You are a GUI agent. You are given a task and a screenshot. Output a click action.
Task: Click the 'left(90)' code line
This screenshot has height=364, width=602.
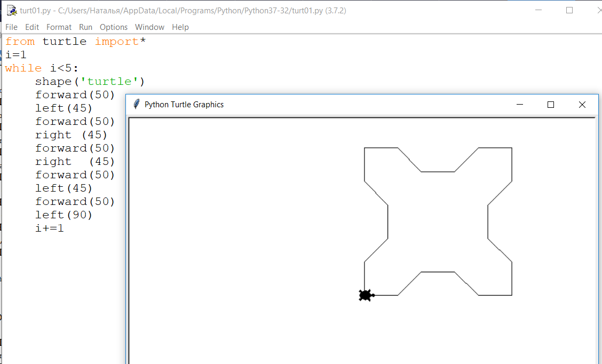(x=64, y=215)
